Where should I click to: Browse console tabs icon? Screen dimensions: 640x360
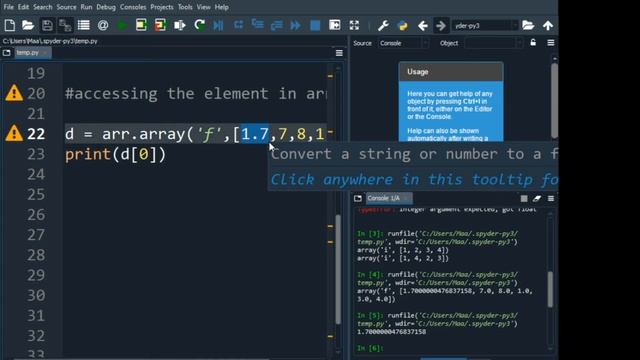click(358, 198)
